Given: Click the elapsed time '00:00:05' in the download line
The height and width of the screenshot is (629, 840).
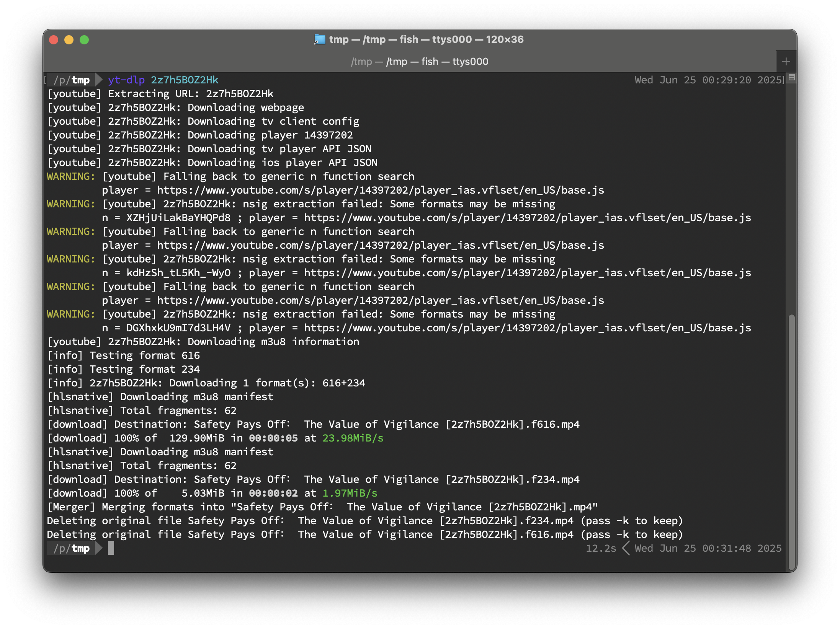Looking at the screenshot, I should point(273,438).
